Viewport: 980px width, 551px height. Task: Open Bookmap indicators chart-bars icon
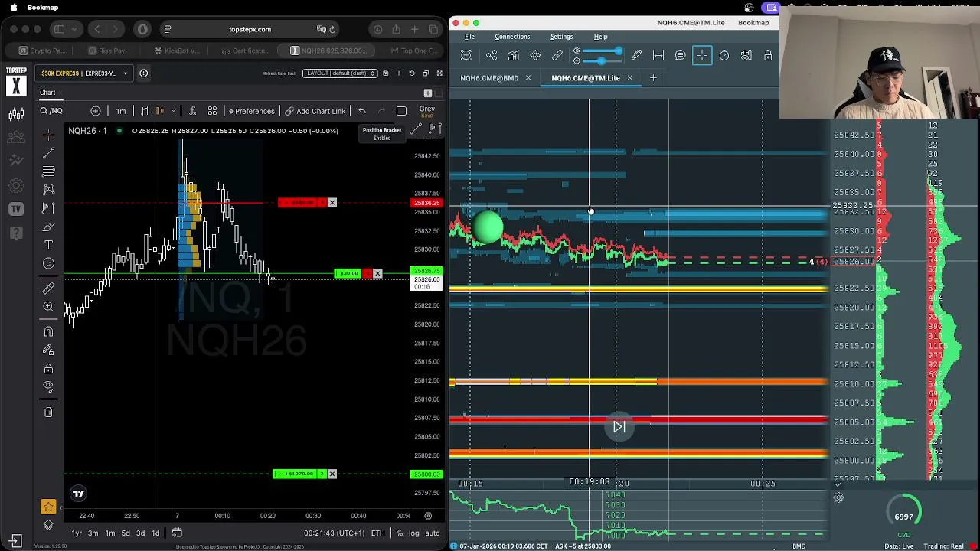514,55
